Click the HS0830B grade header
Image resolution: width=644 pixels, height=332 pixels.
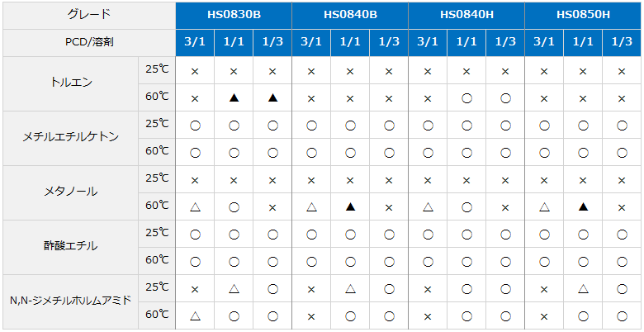(234, 15)
